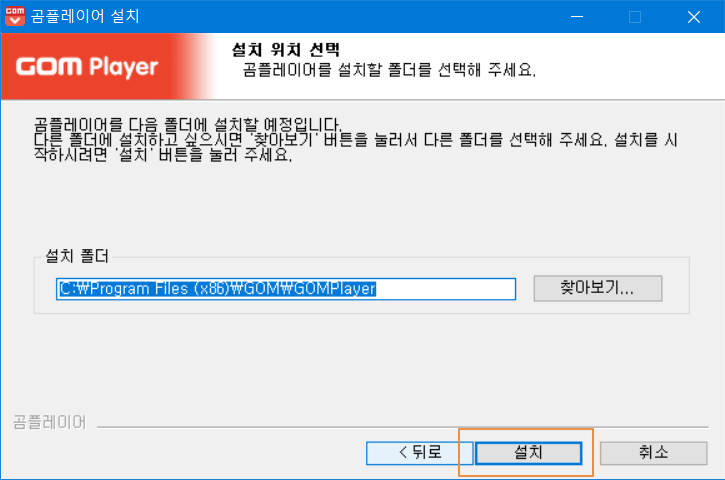The width and height of the screenshot is (725, 480).
Task: Click the 곰플레이어 footer label
Action: tap(49, 422)
